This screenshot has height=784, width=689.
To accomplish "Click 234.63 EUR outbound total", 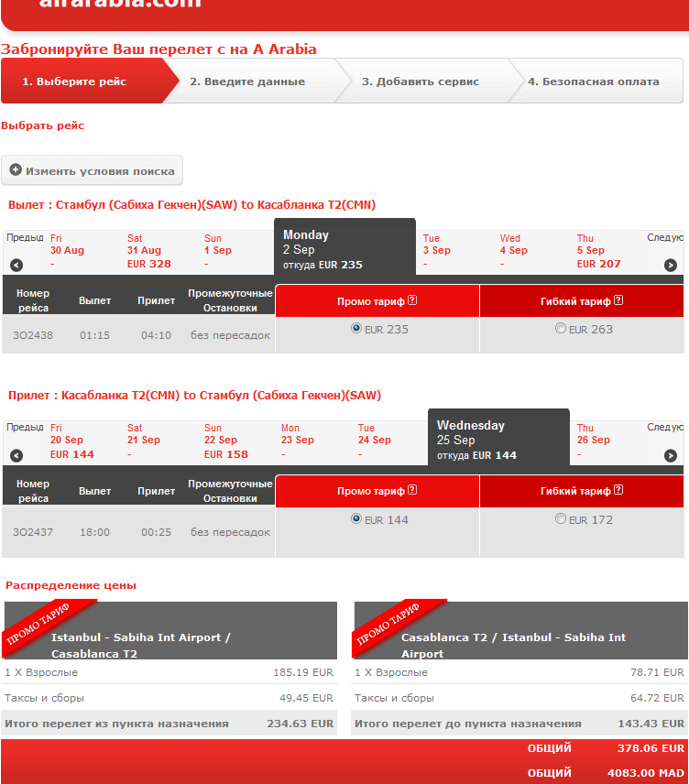I will click(x=301, y=724).
